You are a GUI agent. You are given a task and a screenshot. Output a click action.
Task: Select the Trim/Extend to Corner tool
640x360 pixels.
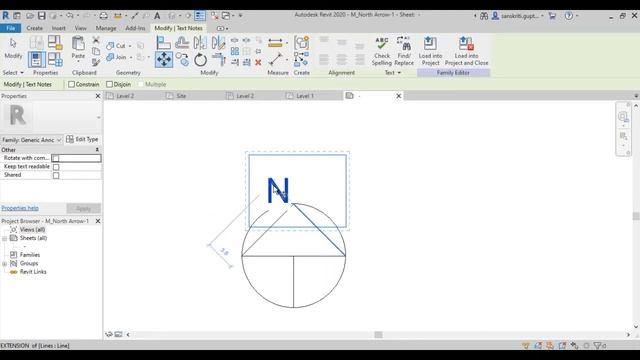[x=218, y=60]
